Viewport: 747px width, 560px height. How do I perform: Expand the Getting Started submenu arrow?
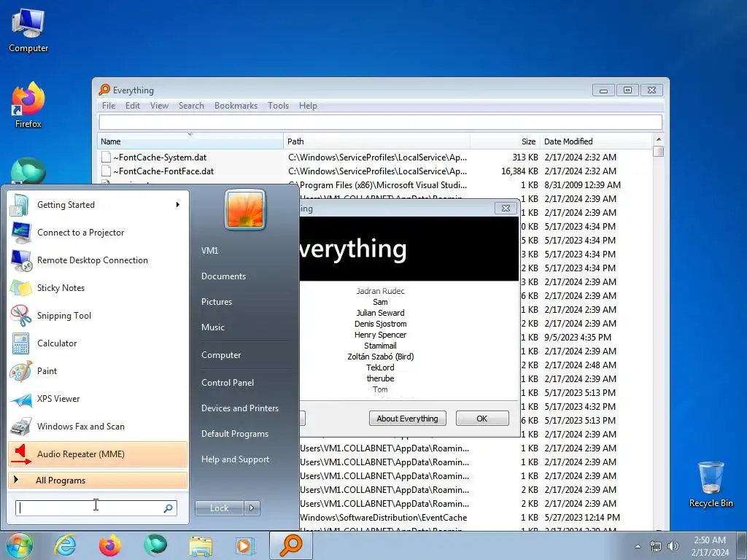(x=178, y=205)
